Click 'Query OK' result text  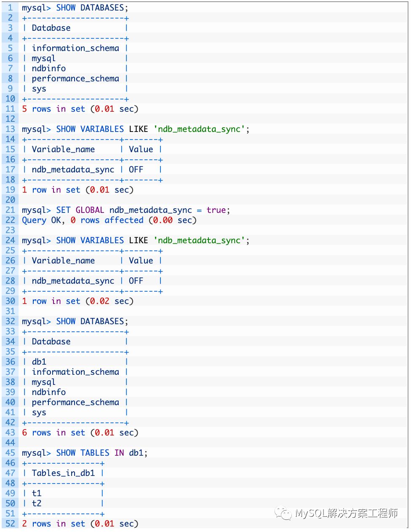(41, 220)
